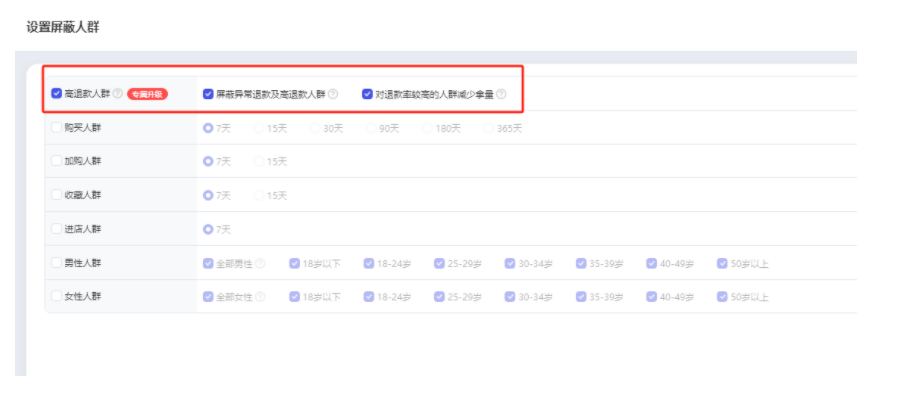909x393 pixels.
Task: Enable the 购买人群 checkbox
Action: click(x=56, y=128)
